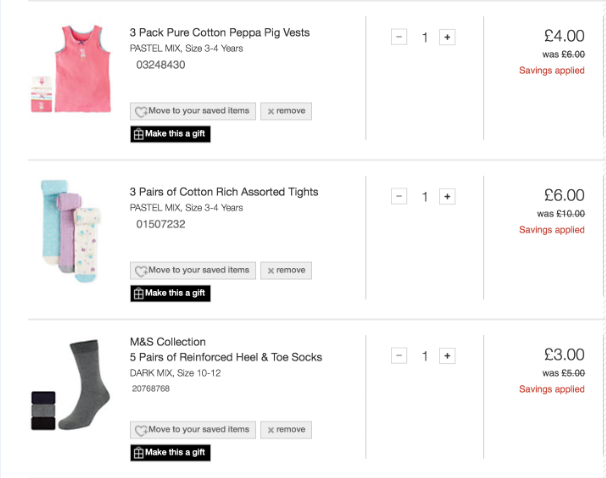Increase quantity of Cotton Rich Assorted Tights
The image size is (606, 478).
click(447, 196)
